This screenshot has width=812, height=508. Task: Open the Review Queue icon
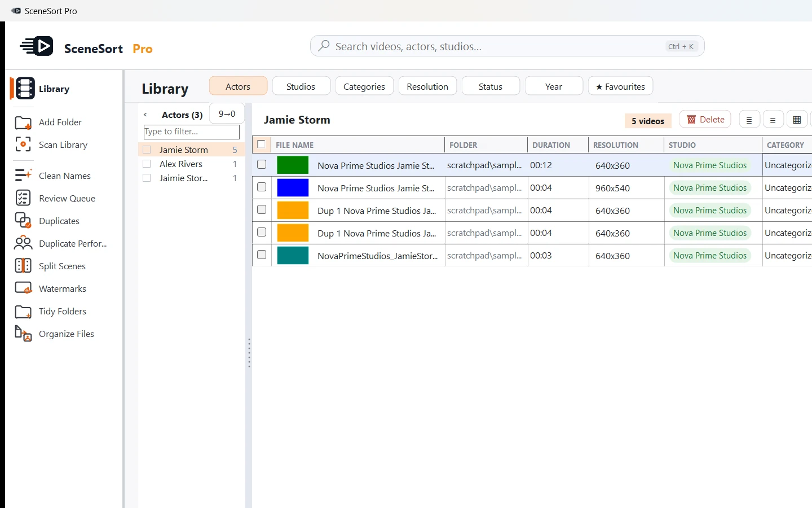click(23, 198)
